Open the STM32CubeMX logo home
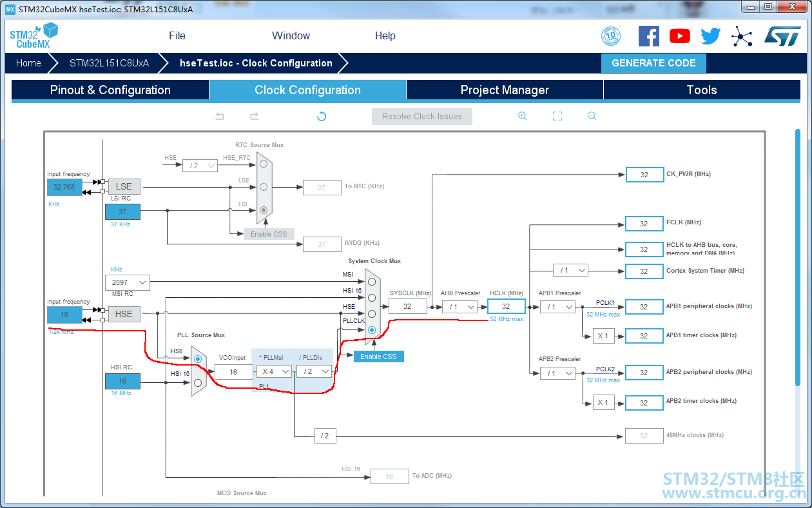812x508 pixels. 34,35
